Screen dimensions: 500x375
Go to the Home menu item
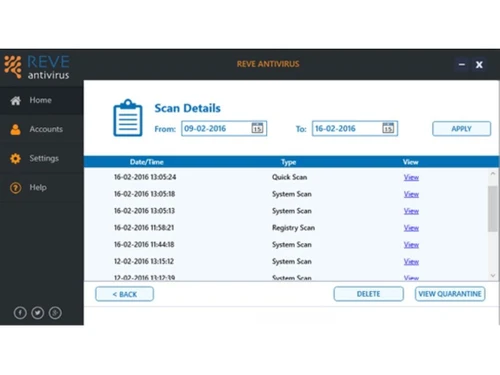click(42, 100)
